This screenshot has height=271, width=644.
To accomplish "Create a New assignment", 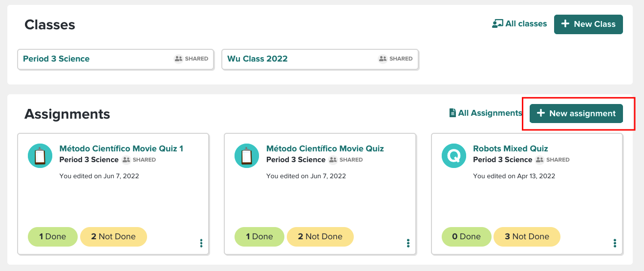I will click(576, 113).
